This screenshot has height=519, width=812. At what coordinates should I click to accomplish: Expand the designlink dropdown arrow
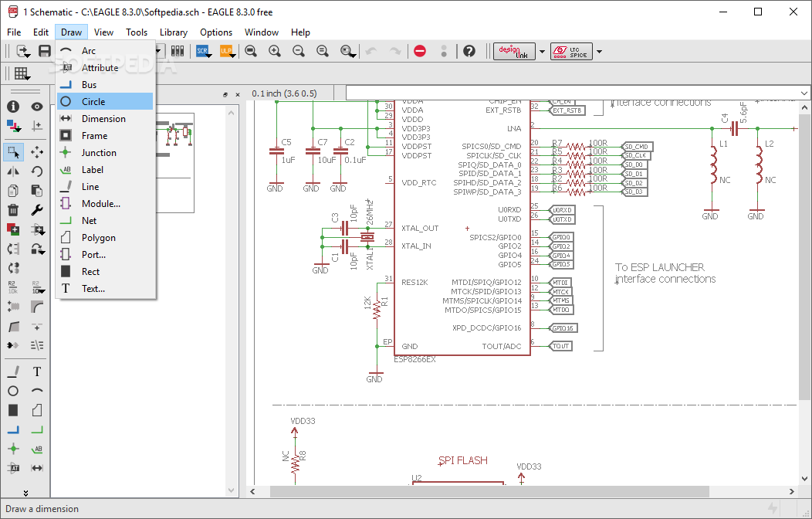point(542,51)
